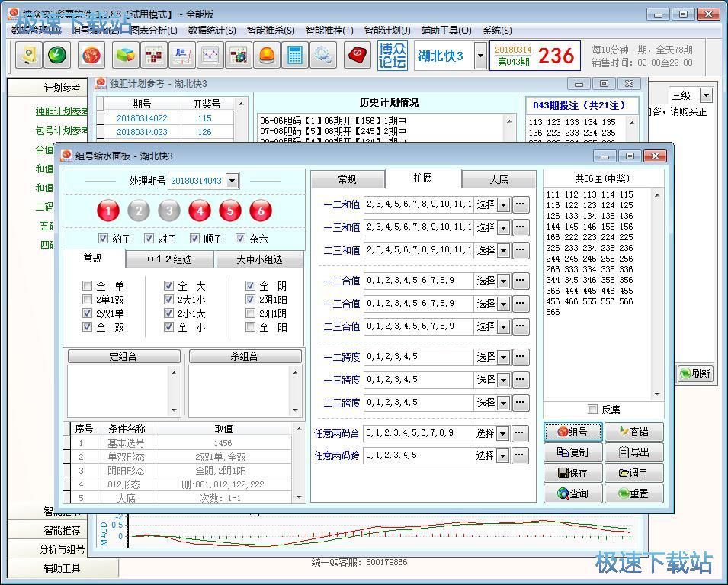The image size is (728, 585).
Task: Check the 全 单 checkbox
Action: click(x=88, y=286)
